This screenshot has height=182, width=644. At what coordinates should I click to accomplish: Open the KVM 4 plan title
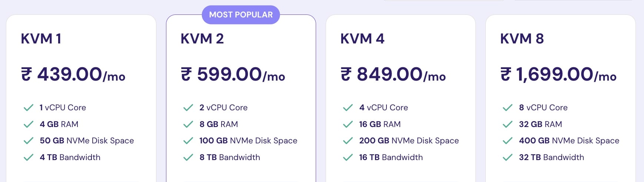(x=362, y=39)
